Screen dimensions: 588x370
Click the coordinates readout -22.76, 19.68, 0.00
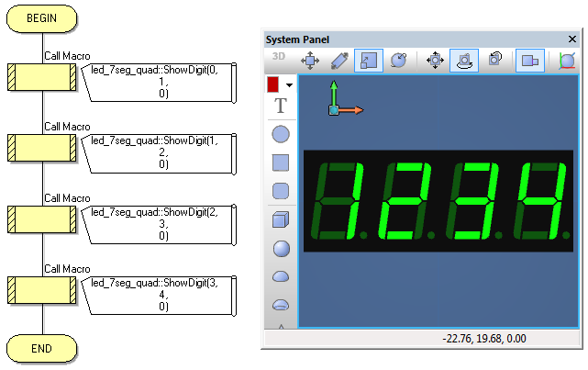484,339
